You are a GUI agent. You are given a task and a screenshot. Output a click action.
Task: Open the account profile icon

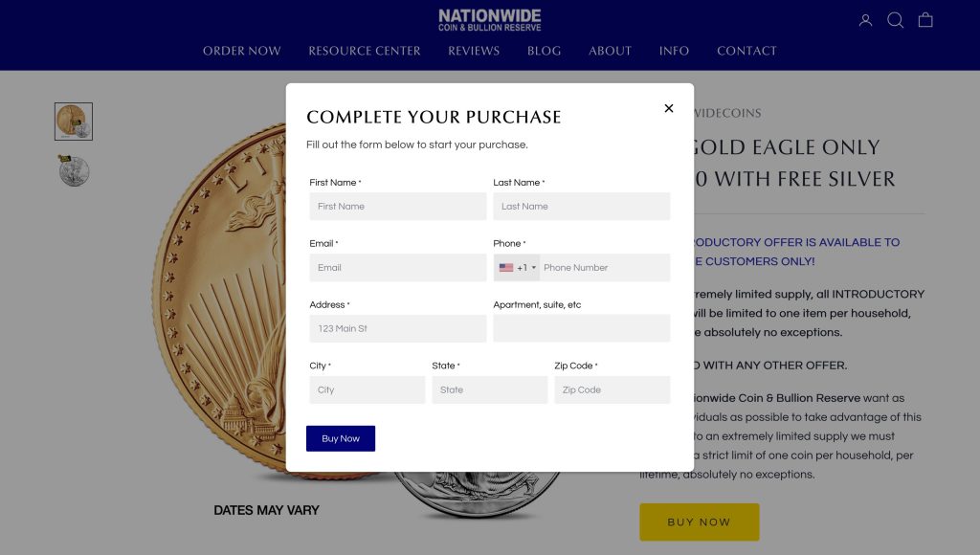tap(865, 20)
